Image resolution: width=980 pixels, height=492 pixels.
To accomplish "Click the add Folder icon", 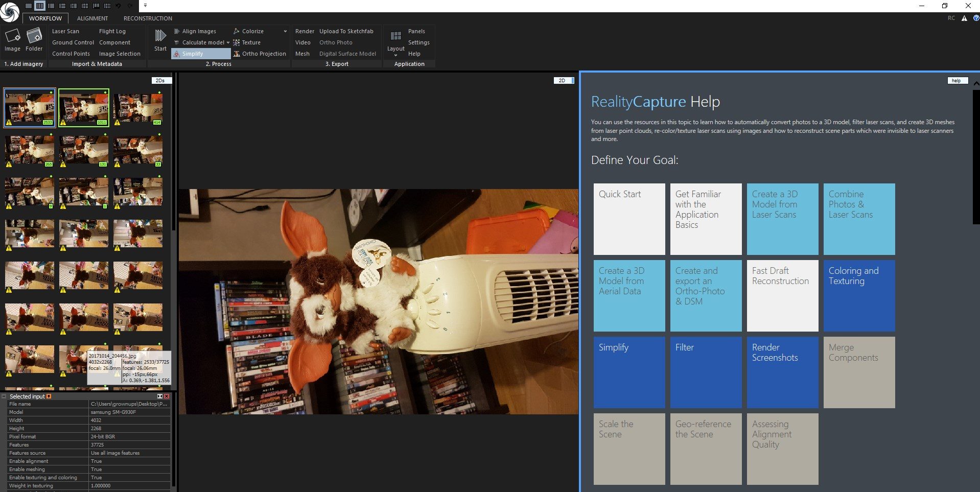I will tap(34, 36).
